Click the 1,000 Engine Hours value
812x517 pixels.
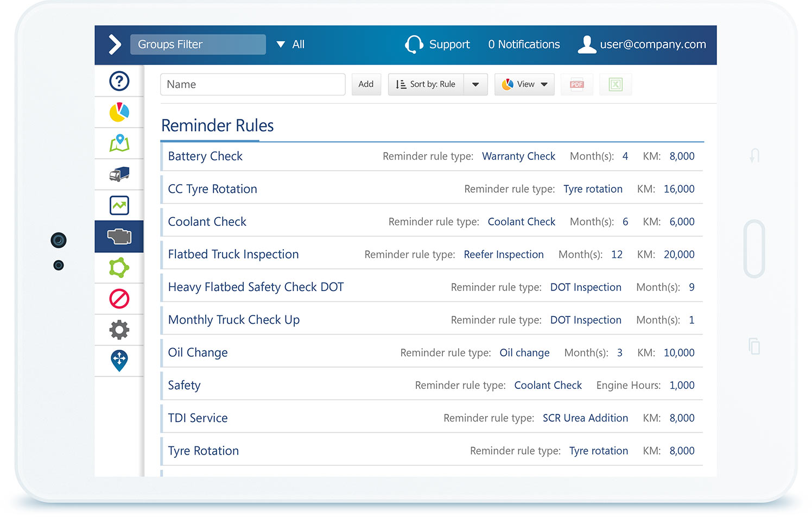point(682,385)
